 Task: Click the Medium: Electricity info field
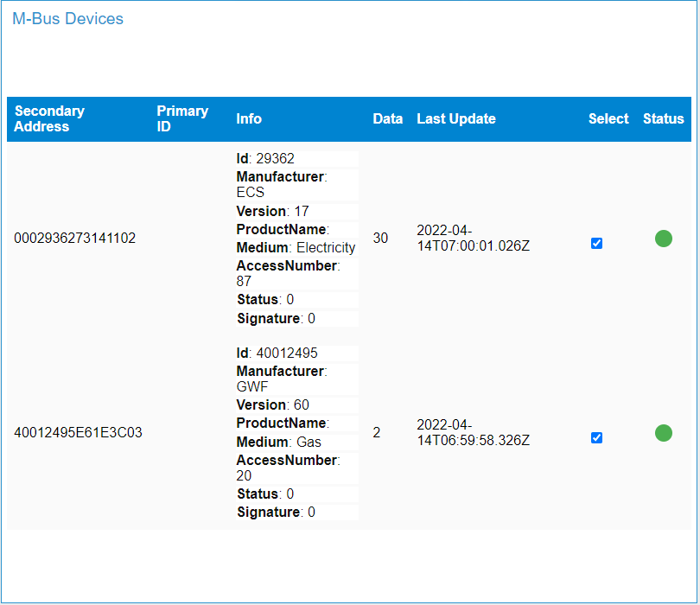click(x=297, y=247)
